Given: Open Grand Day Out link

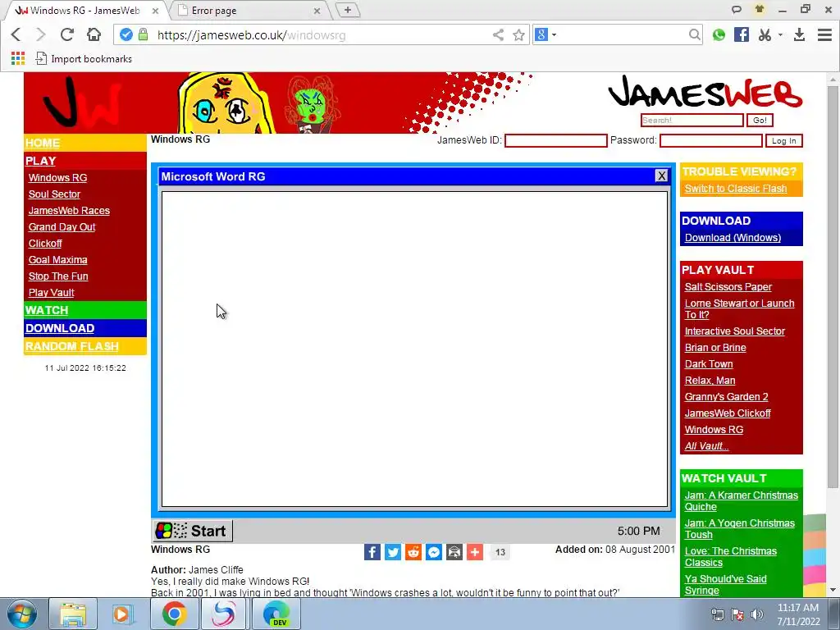Looking at the screenshot, I should (62, 227).
